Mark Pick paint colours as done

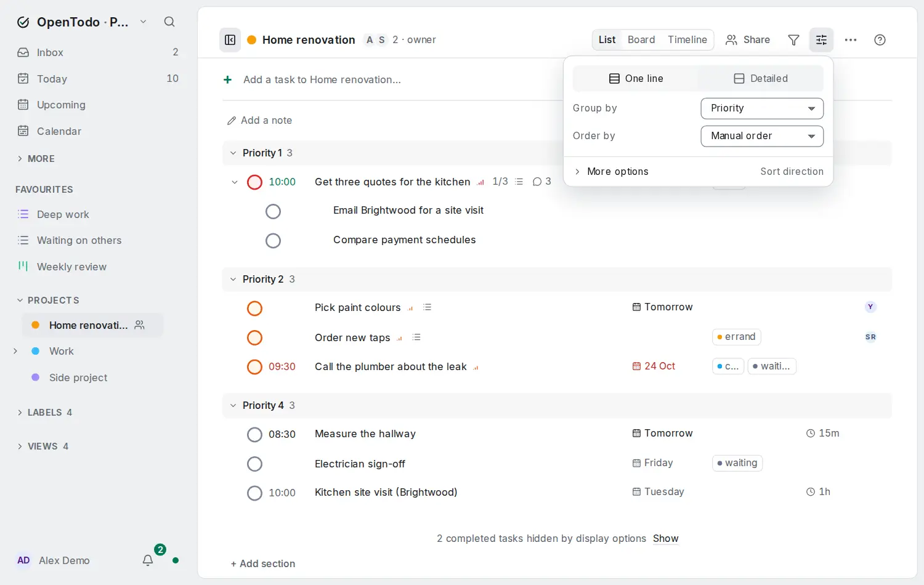(x=254, y=308)
